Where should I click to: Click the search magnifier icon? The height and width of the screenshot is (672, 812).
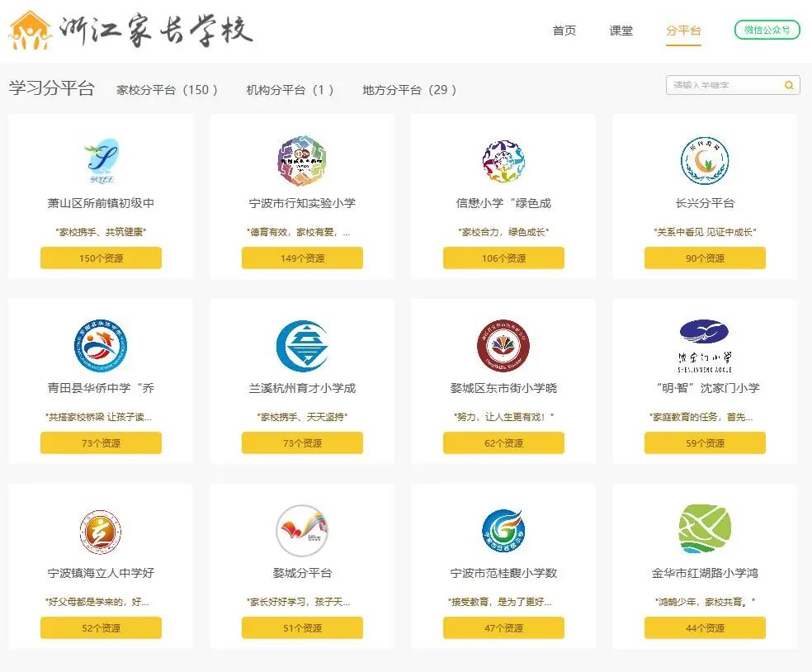pyautogui.click(x=789, y=85)
